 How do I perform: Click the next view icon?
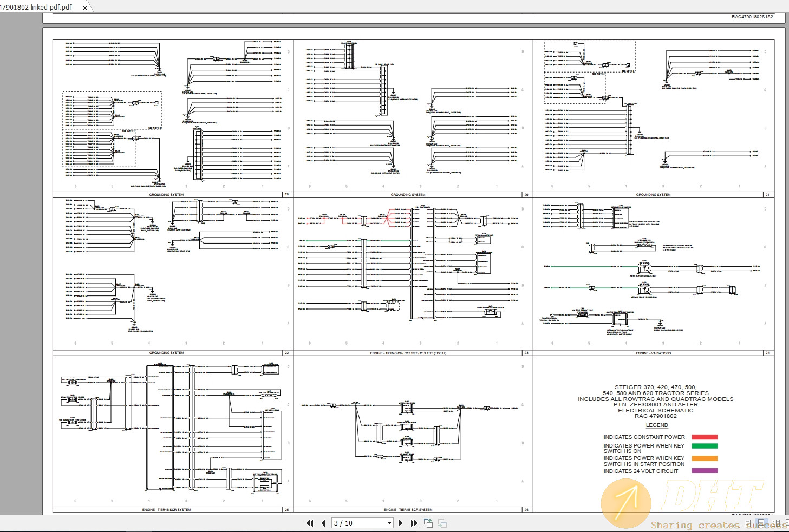(442, 523)
